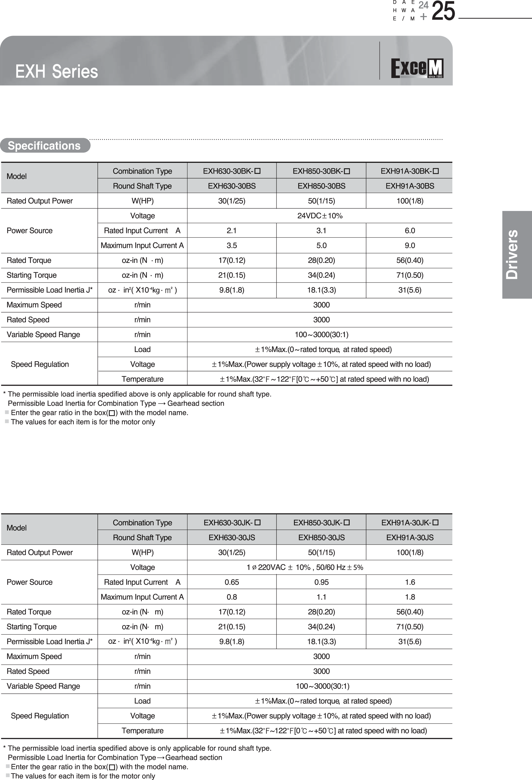Select round shaft model EXH850-30BS
Screen dimensions: 532x780
click(321, 186)
